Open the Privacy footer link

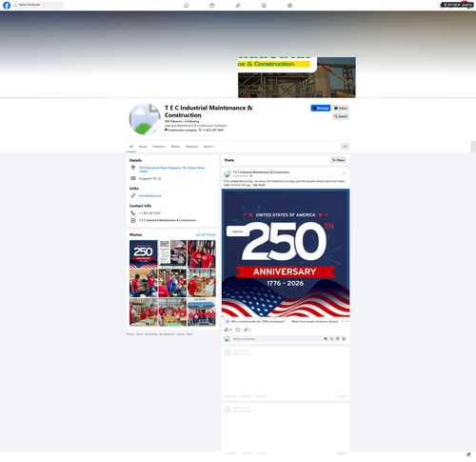pyautogui.click(x=130, y=334)
